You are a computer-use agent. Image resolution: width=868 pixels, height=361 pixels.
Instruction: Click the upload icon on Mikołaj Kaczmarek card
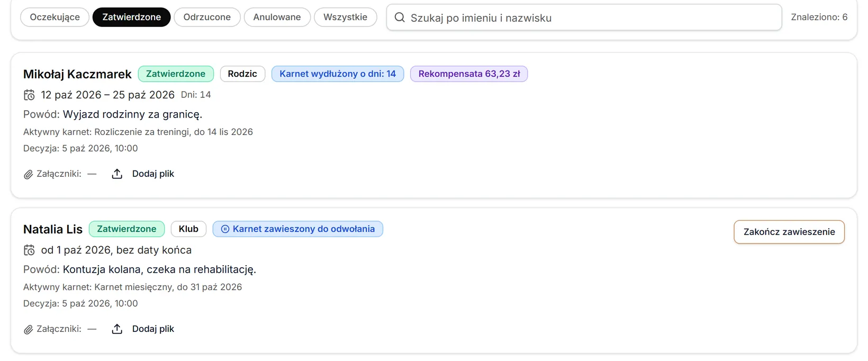click(x=117, y=174)
